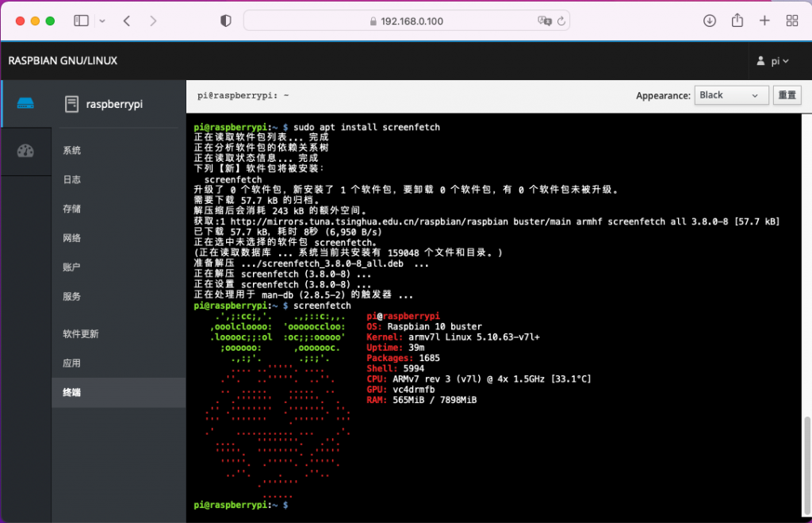Open the pi user menu dropdown

pyautogui.click(x=774, y=61)
